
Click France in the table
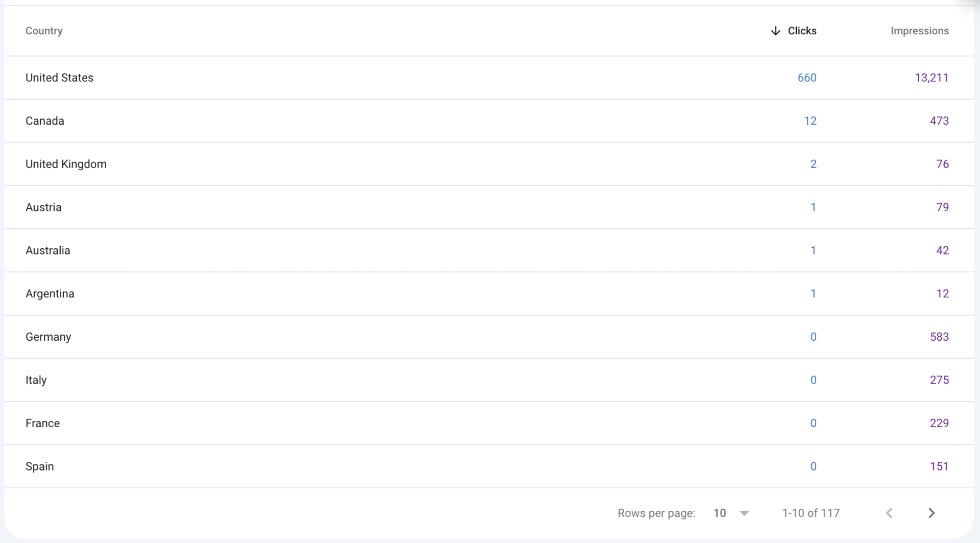coord(43,423)
